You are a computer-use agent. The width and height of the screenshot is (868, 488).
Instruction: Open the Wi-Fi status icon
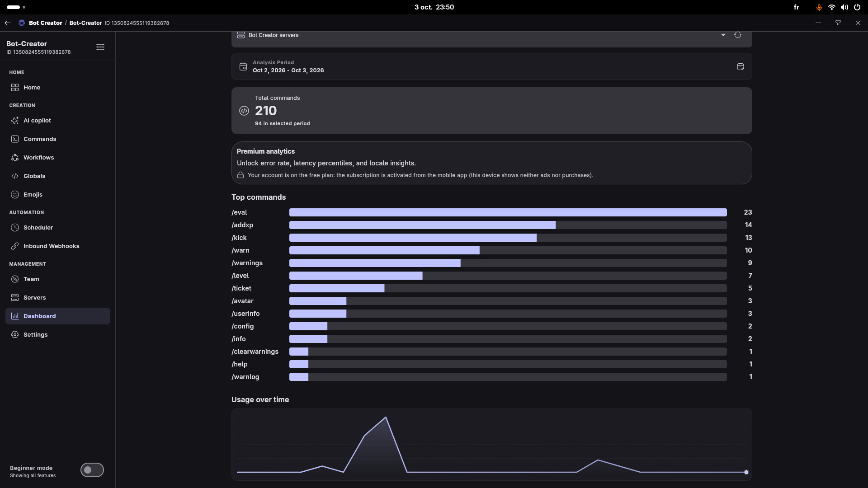point(831,7)
